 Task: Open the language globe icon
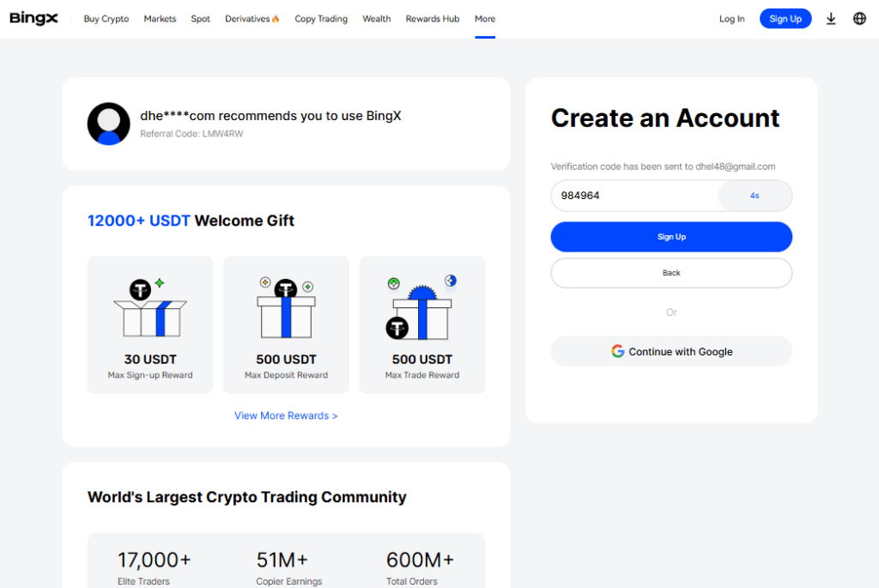tap(859, 19)
